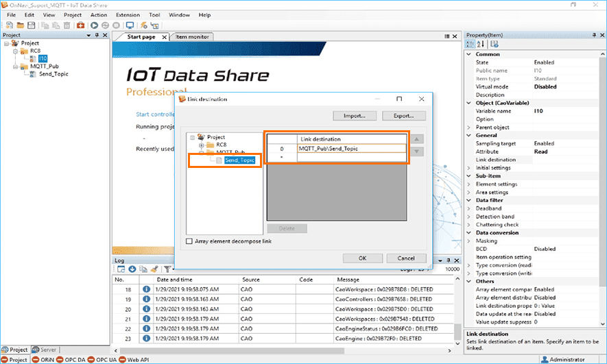Click the Link destination property row
The image size is (607, 364).
(532, 160)
